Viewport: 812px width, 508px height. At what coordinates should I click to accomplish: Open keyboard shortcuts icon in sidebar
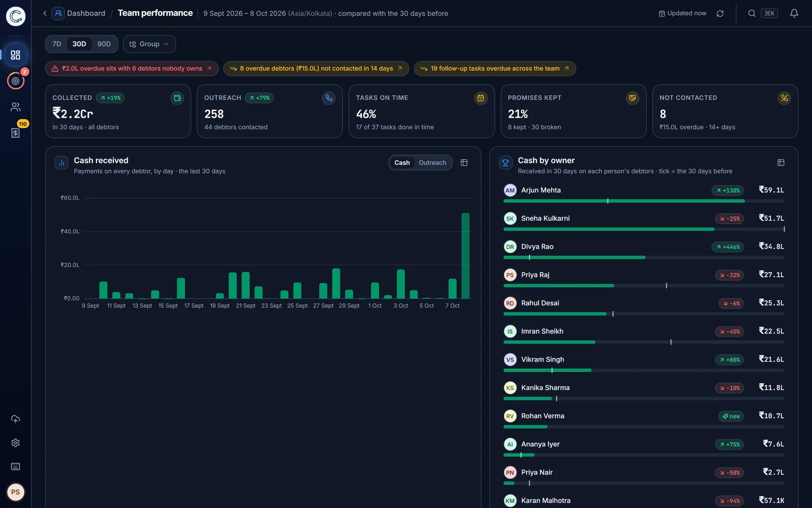[15, 467]
